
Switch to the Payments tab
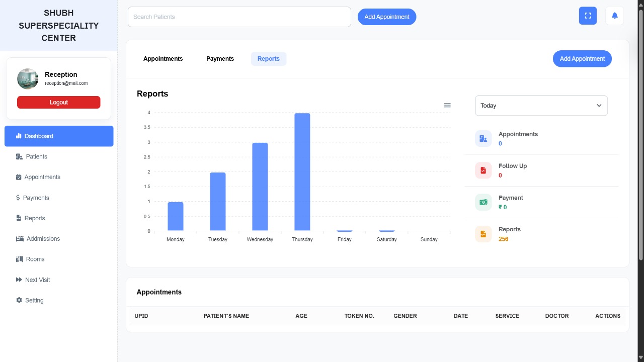(x=220, y=59)
